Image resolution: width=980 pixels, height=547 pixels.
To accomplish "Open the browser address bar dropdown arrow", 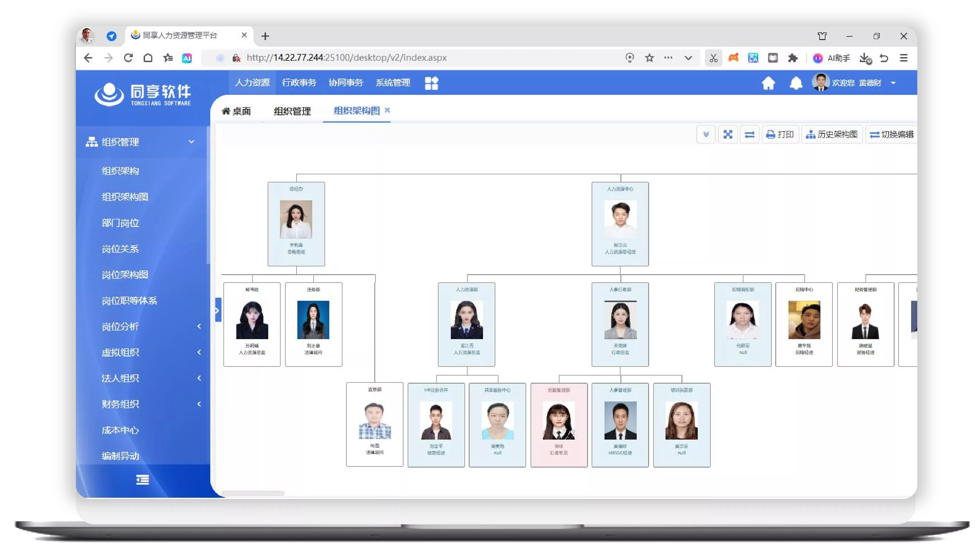I will click(688, 58).
